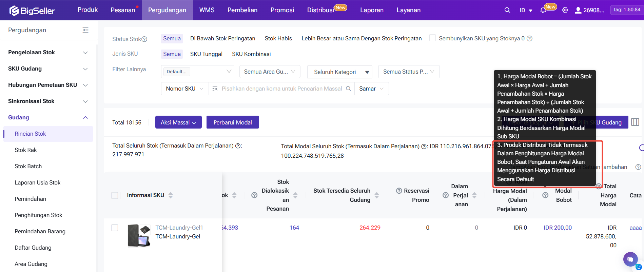Click the search magnifier icon in top bar

[507, 10]
